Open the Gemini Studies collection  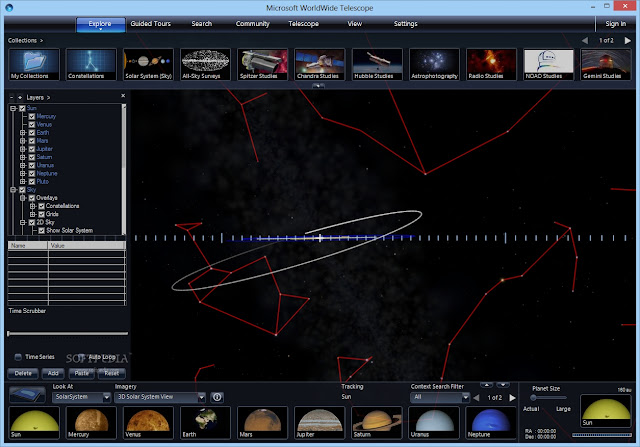pyautogui.click(x=606, y=64)
